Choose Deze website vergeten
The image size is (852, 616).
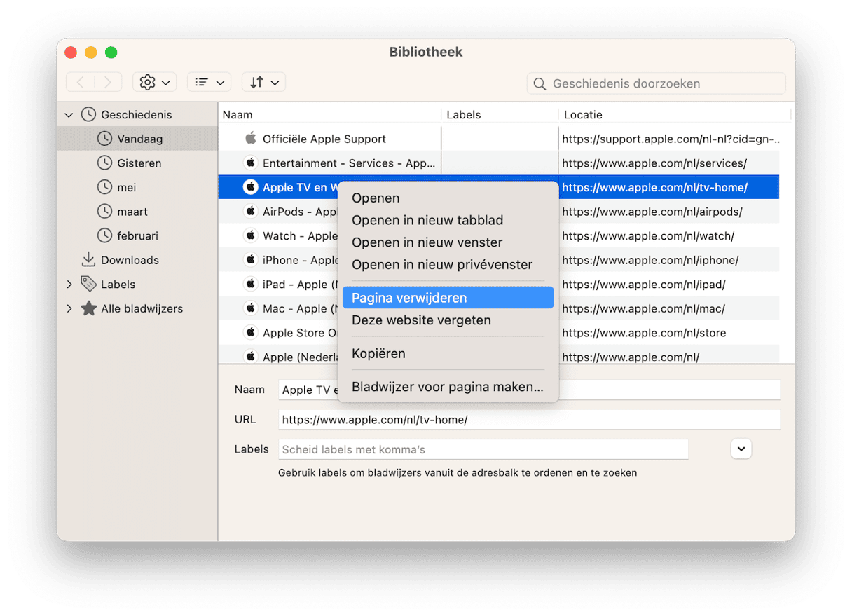pyautogui.click(x=448, y=320)
